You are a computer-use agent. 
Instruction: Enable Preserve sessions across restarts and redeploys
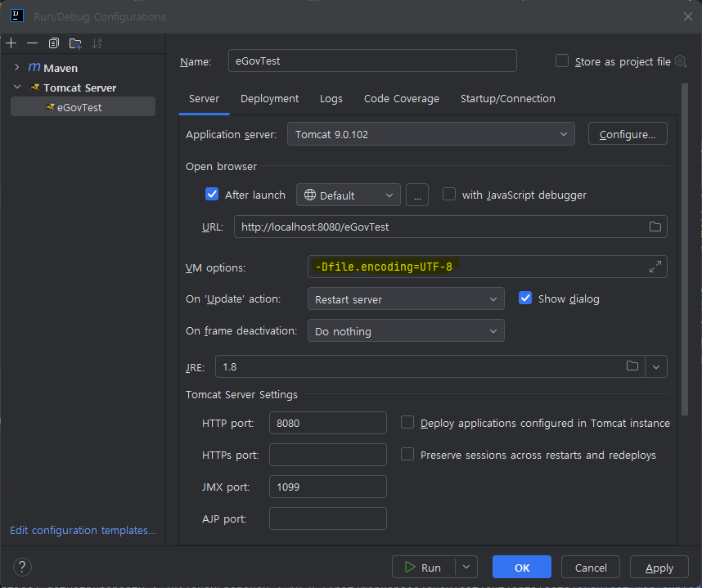tap(407, 454)
